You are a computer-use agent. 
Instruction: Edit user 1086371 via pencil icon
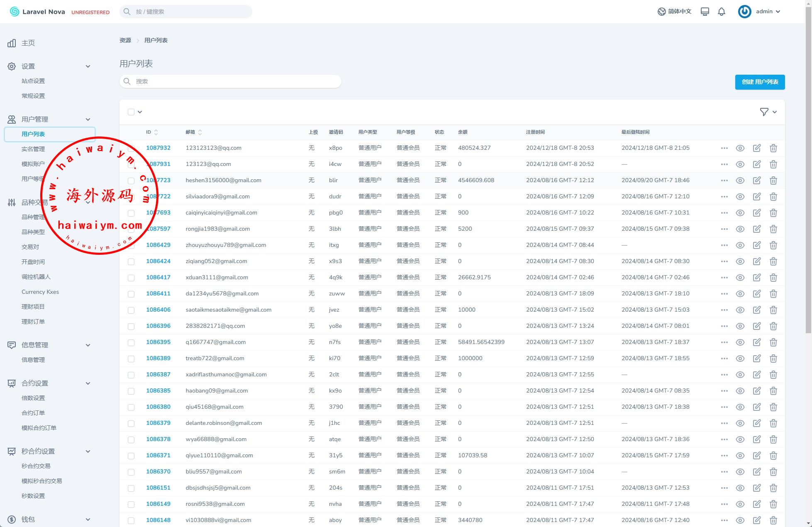[756, 456]
